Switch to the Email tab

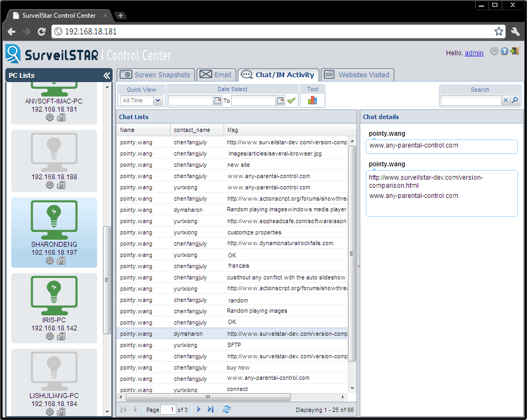point(216,75)
